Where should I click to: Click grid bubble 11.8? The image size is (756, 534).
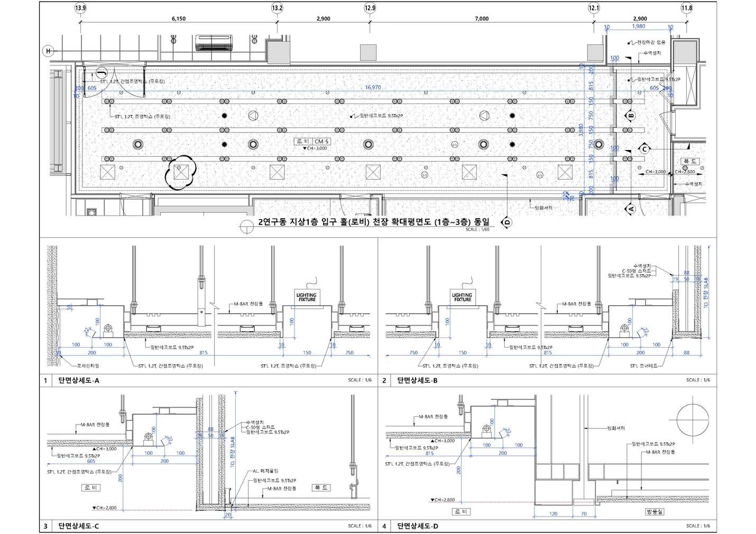[686, 8]
